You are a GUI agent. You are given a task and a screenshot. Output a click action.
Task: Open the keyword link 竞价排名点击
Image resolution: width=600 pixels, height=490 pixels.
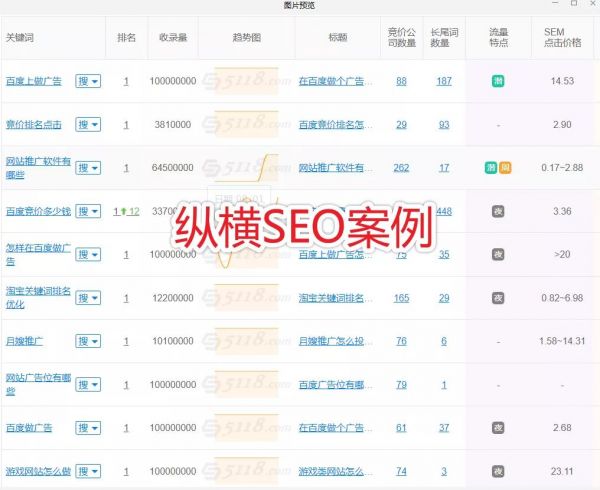(33, 125)
